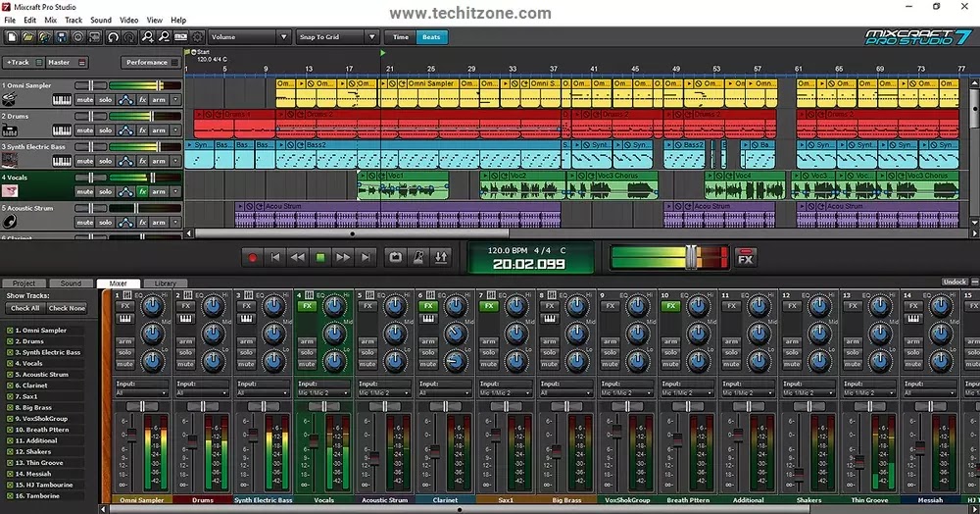
Task: Open mixer channel 7 Input dropdown
Action: [x=506, y=392]
